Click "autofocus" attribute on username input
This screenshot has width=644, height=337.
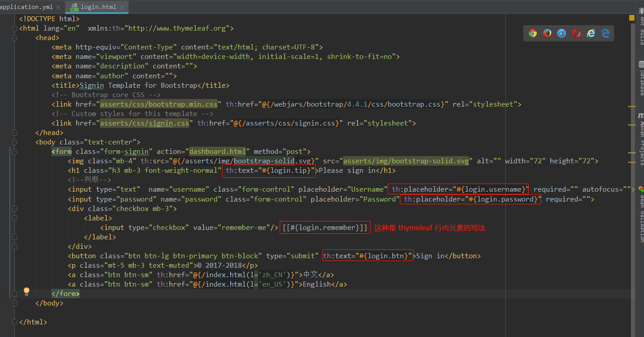(x=601, y=189)
